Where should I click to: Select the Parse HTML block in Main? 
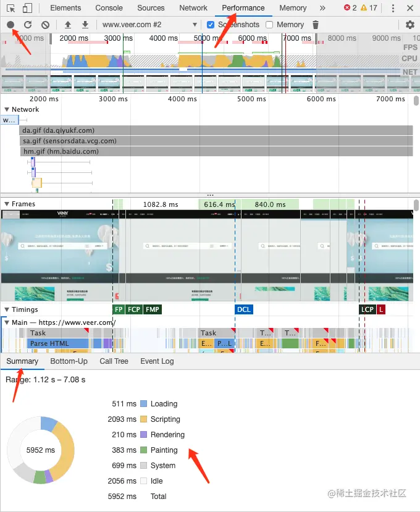click(58, 343)
